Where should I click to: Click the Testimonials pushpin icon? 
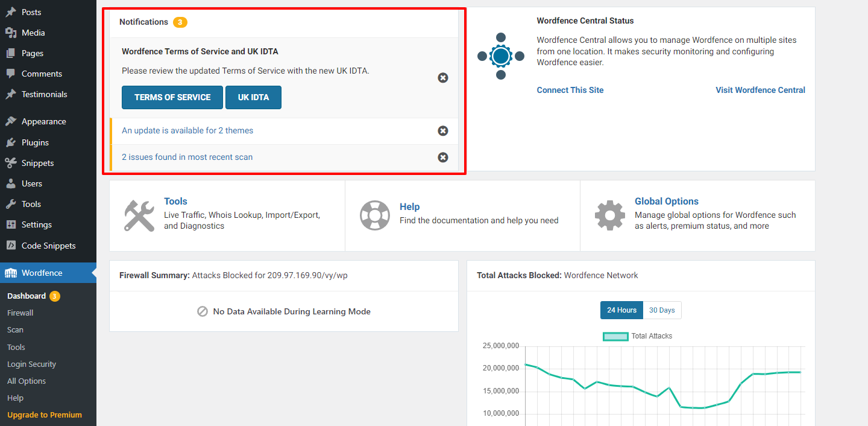[11, 94]
